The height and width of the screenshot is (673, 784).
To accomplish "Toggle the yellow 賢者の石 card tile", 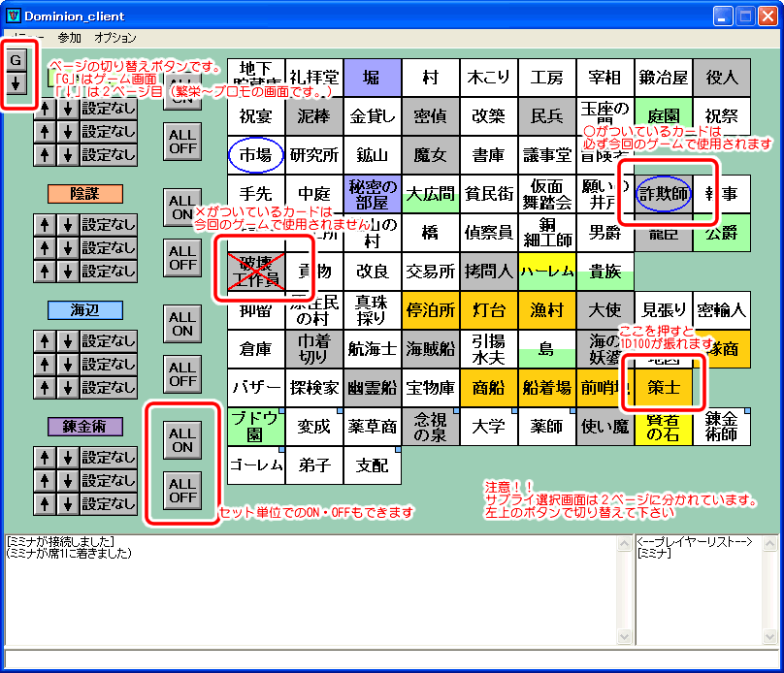I will click(663, 427).
